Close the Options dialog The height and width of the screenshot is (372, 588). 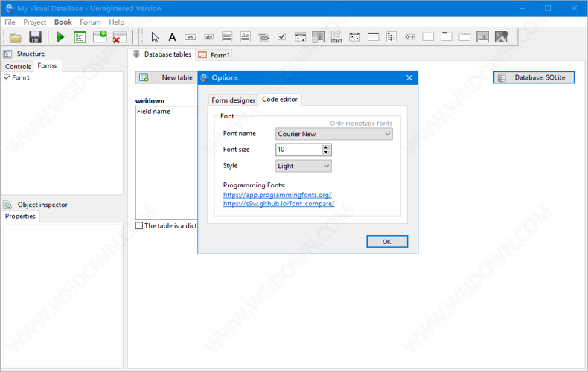409,77
